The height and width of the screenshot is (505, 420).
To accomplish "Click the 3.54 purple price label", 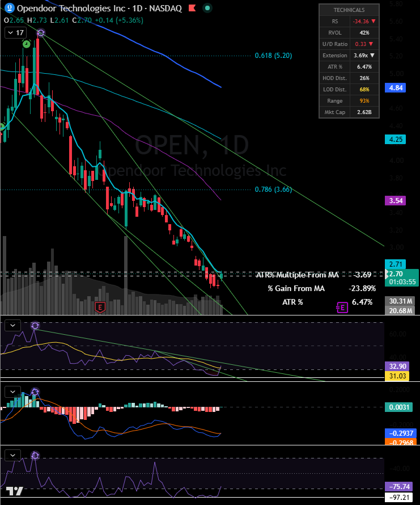I will 396,201.
